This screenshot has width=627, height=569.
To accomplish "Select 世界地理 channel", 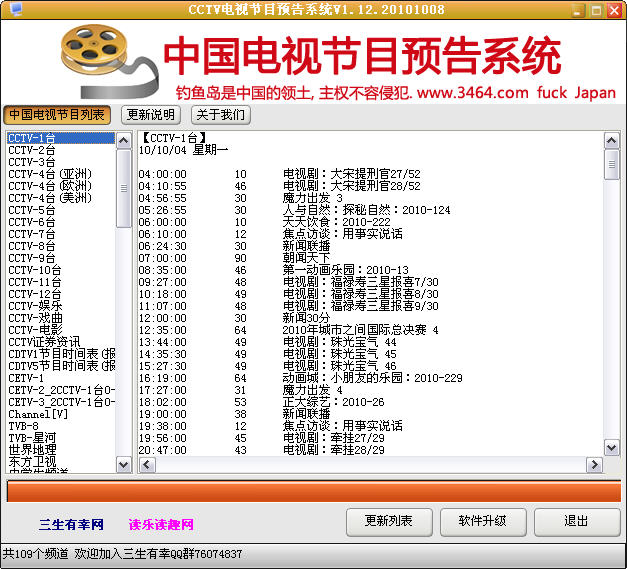I will tap(61, 450).
